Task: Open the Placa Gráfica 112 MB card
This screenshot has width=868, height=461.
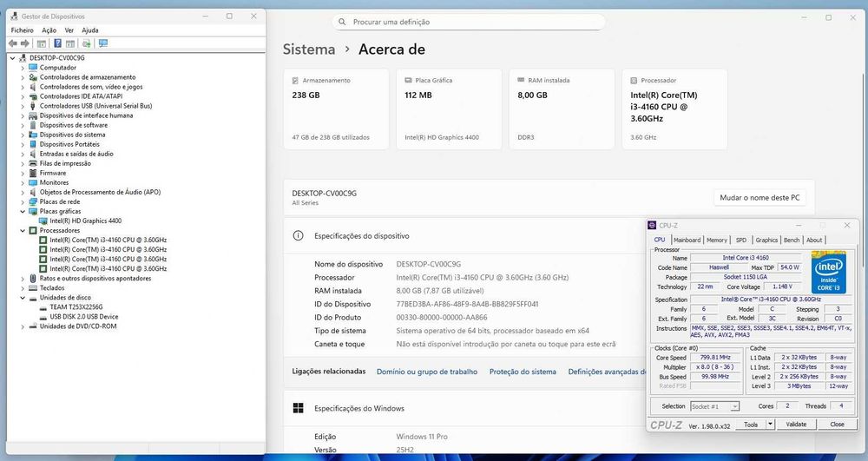Action: 449,109
